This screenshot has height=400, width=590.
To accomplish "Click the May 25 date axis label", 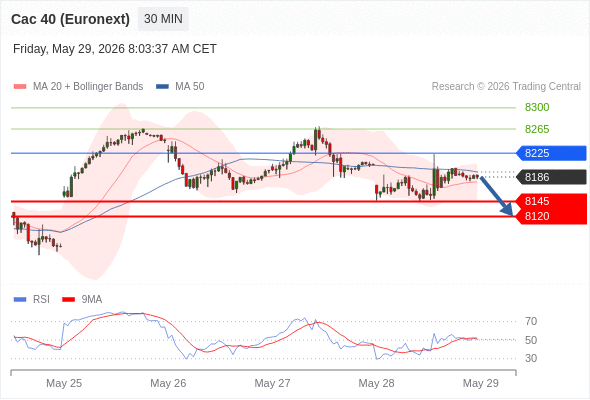I will [x=64, y=383].
